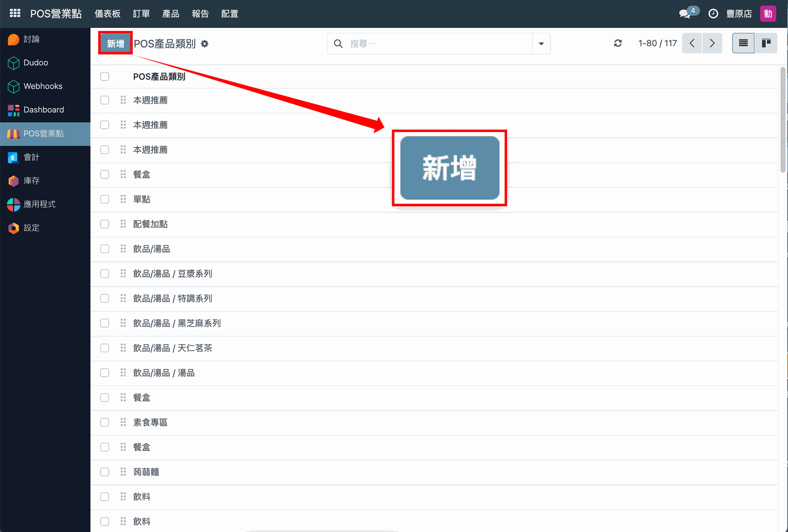
Task: Open the 豐原店 company switcher
Action: point(739,14)
